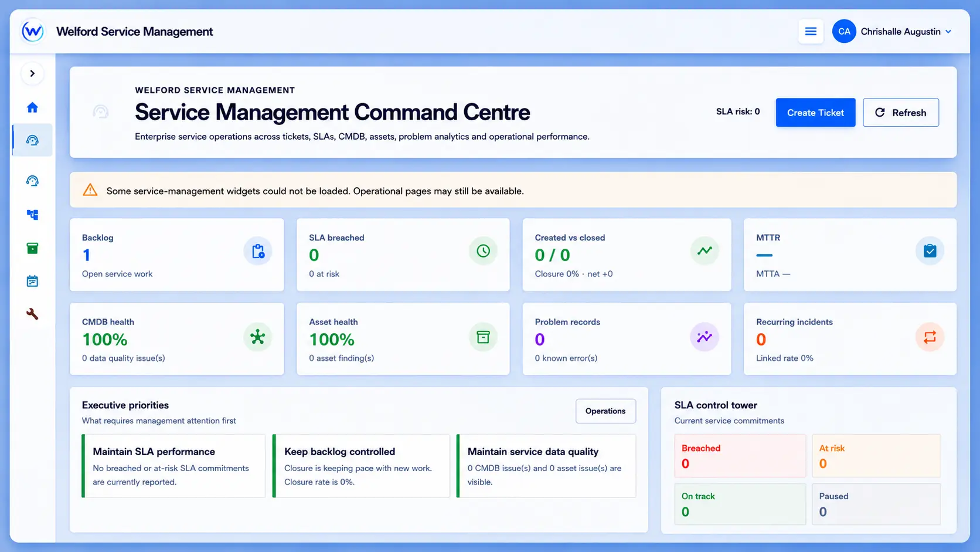Open the Maintain service data quality card
Screen dimensions: 980x552
click(546, 466)
